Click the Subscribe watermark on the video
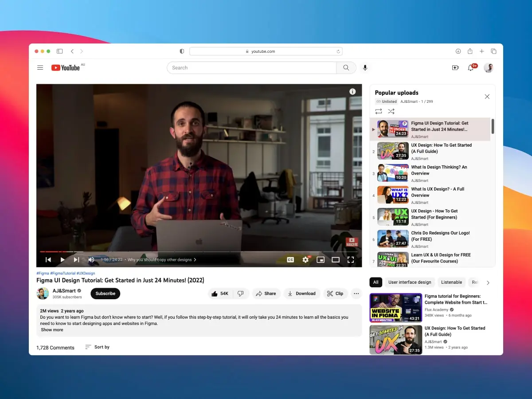Image resolution: width=532 pixels, height=399 pixels. tap(352, 242)
